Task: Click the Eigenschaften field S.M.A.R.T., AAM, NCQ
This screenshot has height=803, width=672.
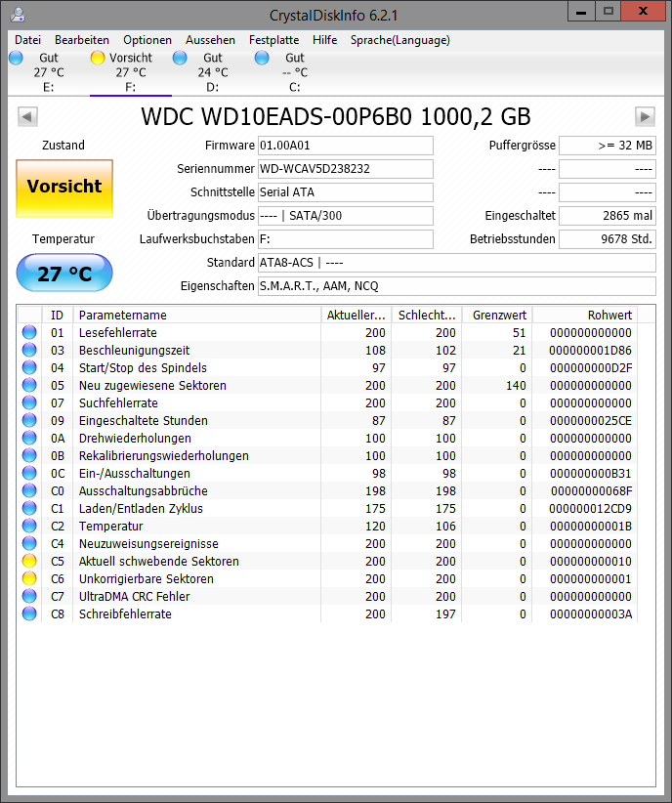Action: [457, 286]
